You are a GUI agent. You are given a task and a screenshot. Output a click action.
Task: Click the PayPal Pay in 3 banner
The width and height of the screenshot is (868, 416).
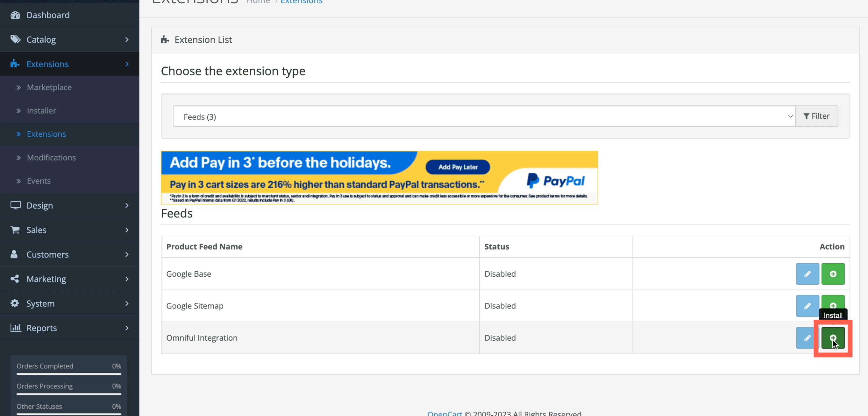pyautogui.click(x=379, y=177)
